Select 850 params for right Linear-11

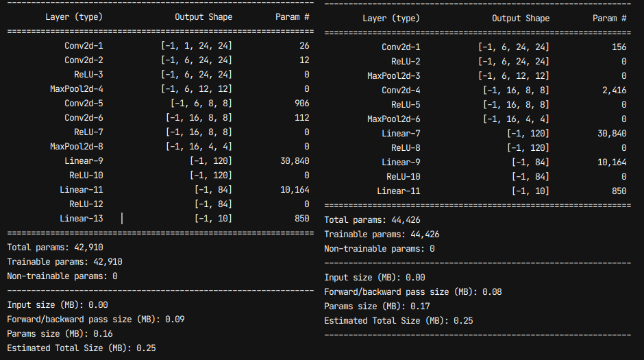(619, 191)
